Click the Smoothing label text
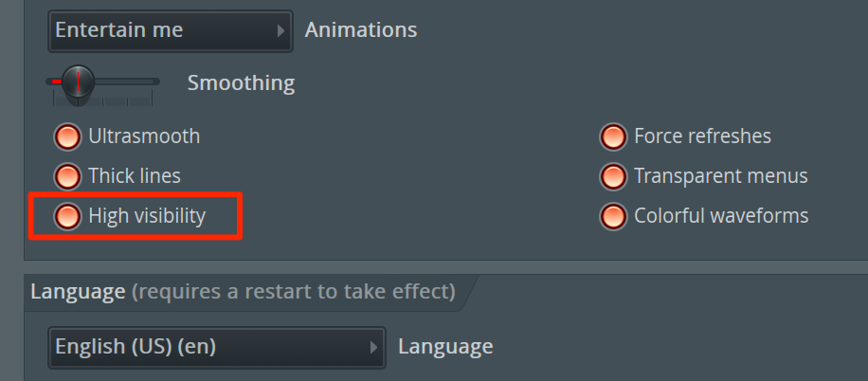Screen dimensions: 868x381 click(241, 83)
